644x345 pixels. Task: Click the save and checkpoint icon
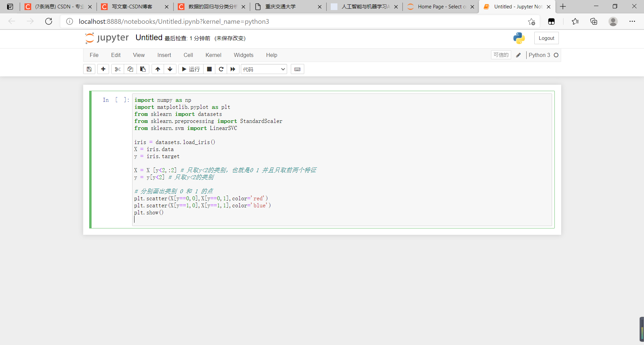click(89, 69)
